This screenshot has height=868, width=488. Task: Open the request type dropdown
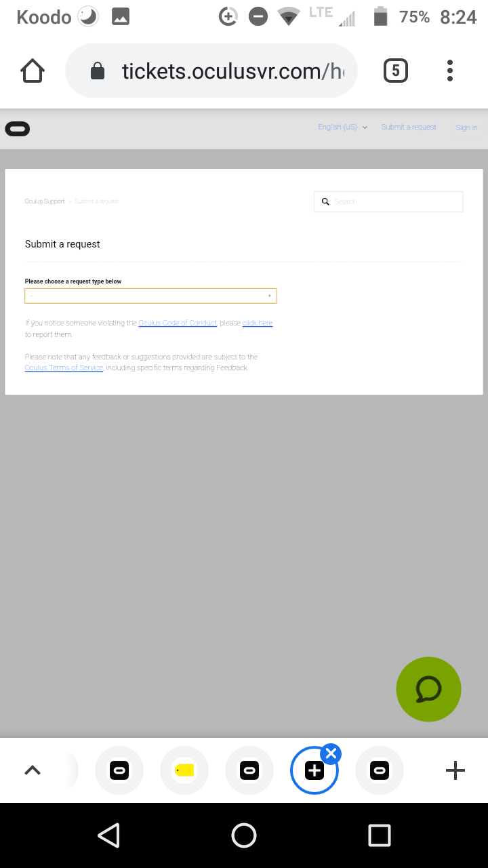(150, 296)
